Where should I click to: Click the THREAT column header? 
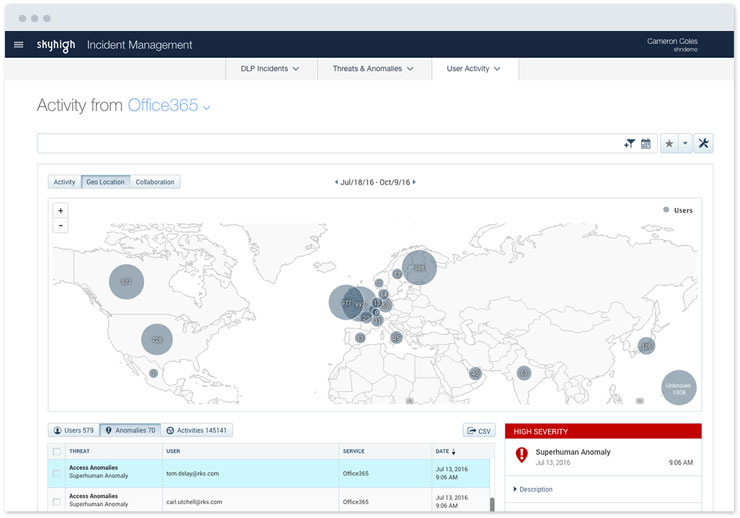[79, 451]
